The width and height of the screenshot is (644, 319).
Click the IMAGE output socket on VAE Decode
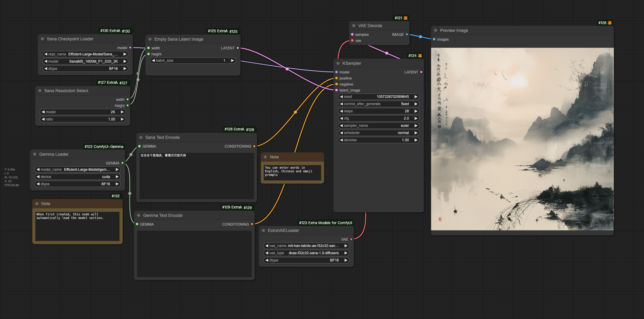407,35
